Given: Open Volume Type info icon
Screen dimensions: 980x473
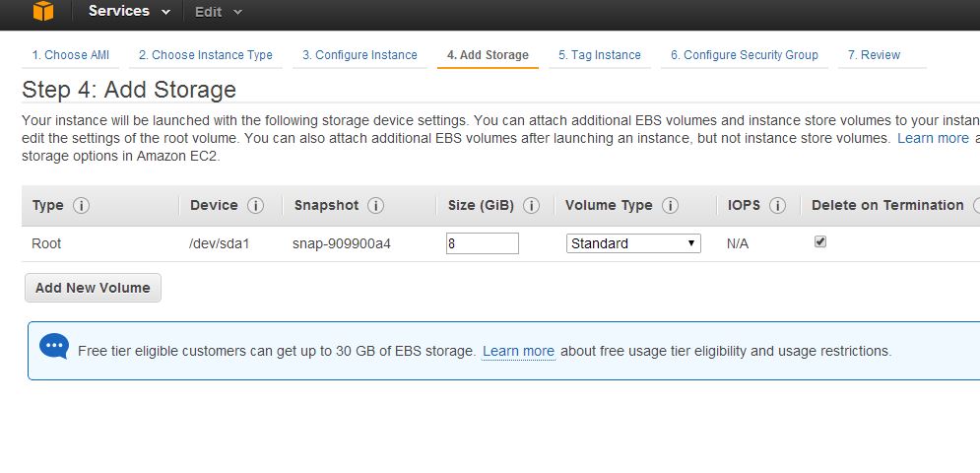Looking at the screenshot, I should (x=670, y=205).
